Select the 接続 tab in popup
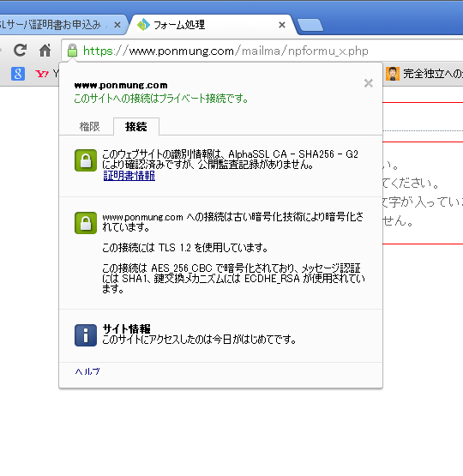Image resolution: width=463 pixels, height=476 pixels. 136,127
